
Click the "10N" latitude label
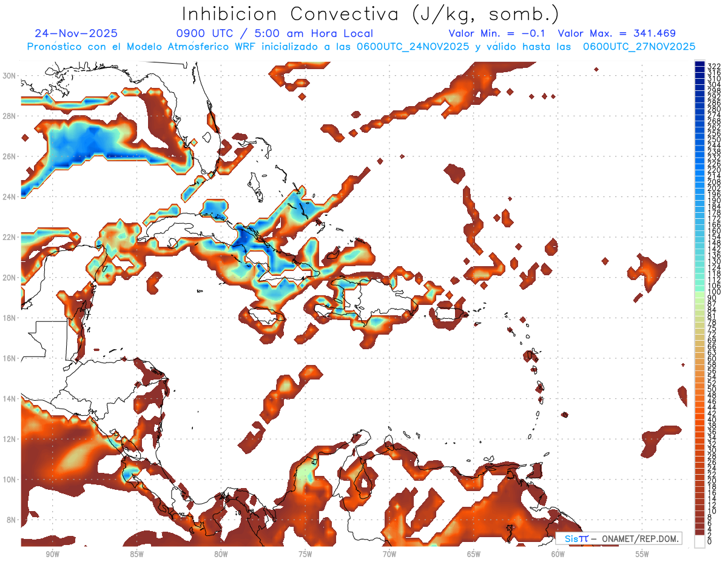(10, 480)
